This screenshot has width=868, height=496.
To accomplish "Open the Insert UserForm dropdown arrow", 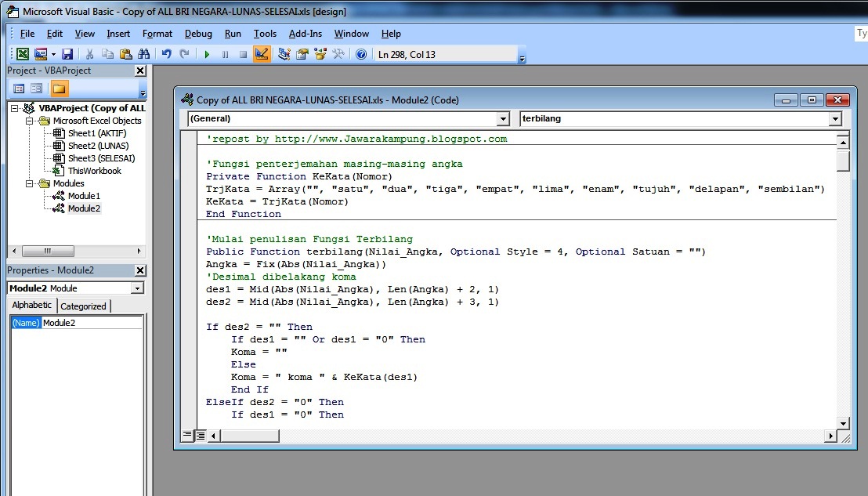I will pos(54,54).
